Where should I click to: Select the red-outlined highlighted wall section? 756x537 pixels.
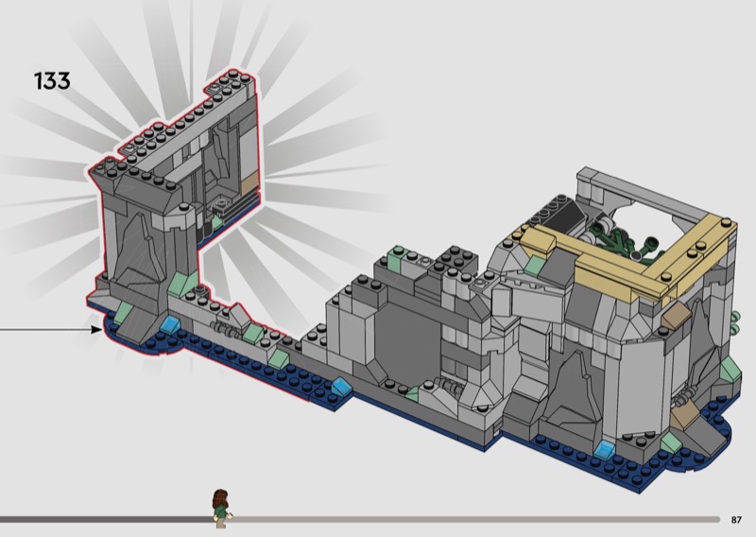click(151, 236)
